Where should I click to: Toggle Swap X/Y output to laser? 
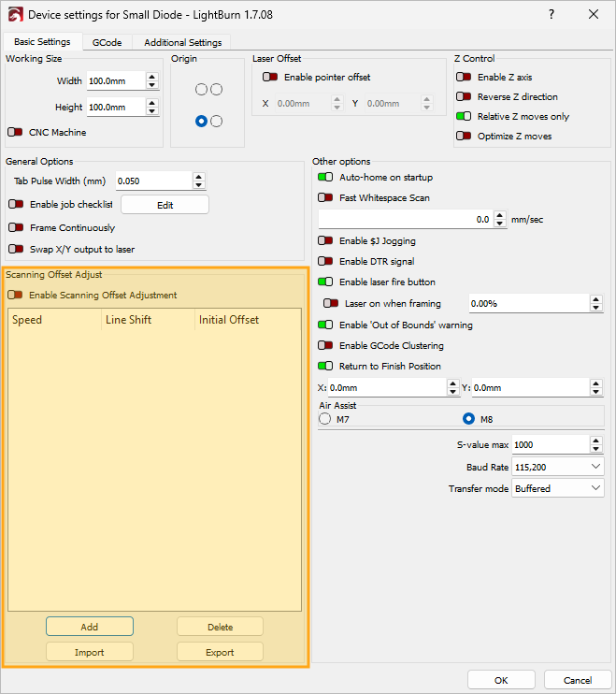(x=16, y=249)
